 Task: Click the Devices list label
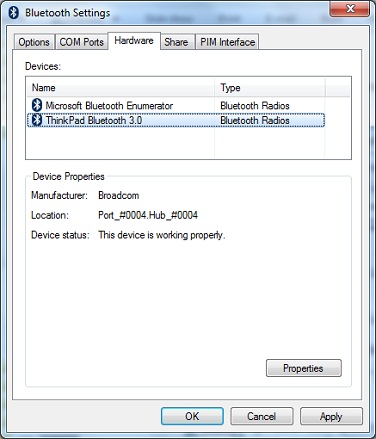(x=43, y=66)
